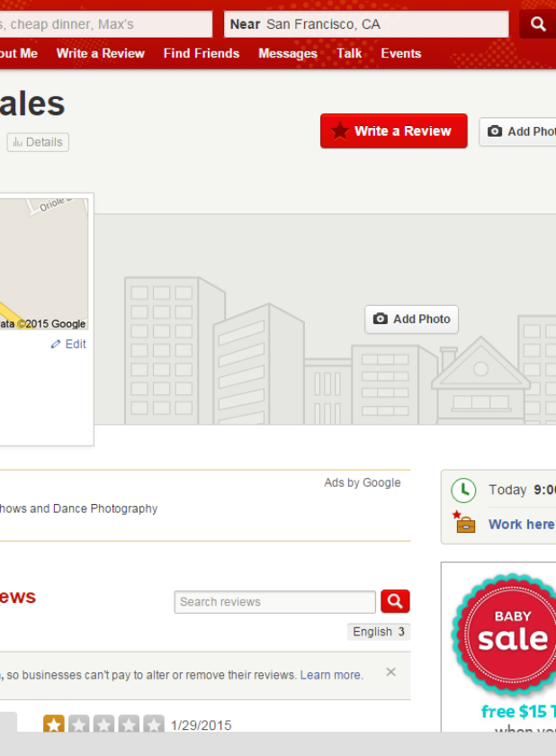Open About Me in navigation bar
Screen dimensions: 556x756
[x=19, y=53]
